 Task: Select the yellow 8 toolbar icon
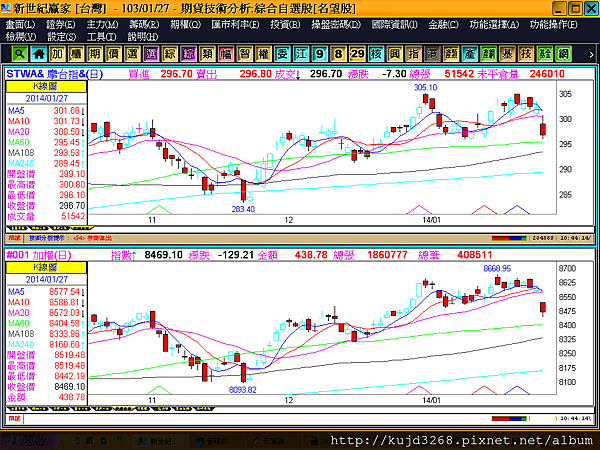(338, 54)
